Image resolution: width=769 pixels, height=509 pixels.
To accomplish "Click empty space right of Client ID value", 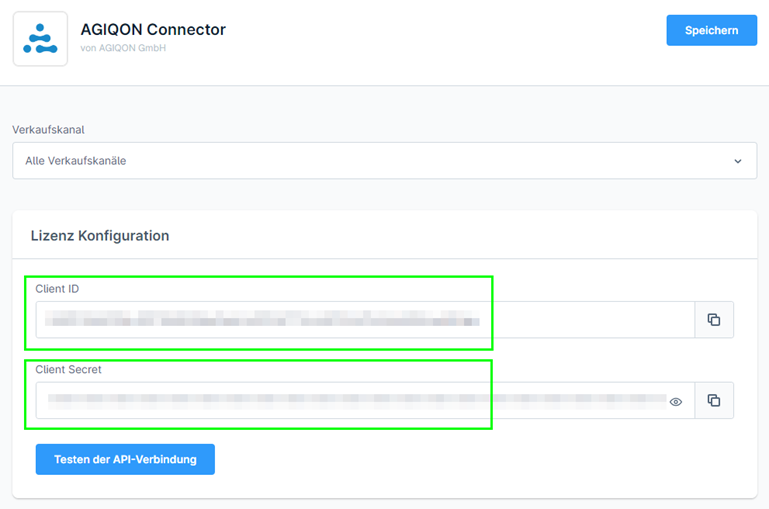I will (589, 320).
